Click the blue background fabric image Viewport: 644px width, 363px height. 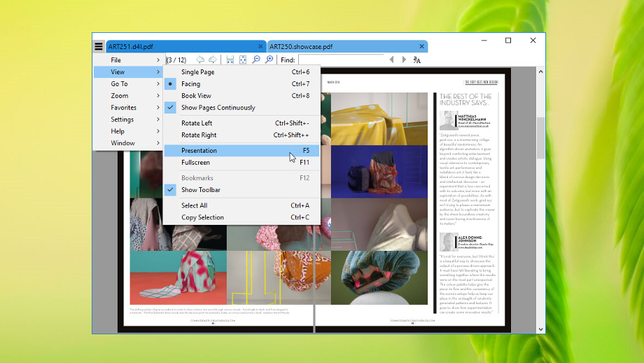point(379,172)
